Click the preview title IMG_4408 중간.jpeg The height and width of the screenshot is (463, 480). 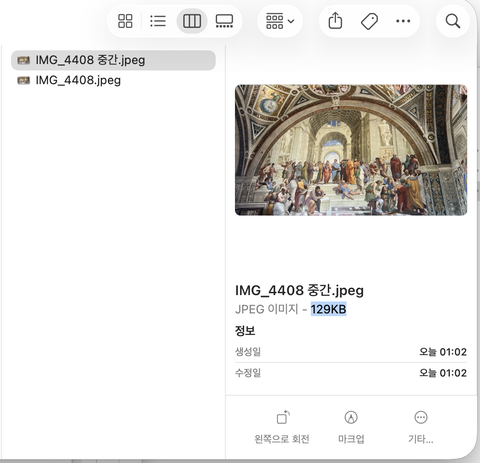click(x=299, y=290)
